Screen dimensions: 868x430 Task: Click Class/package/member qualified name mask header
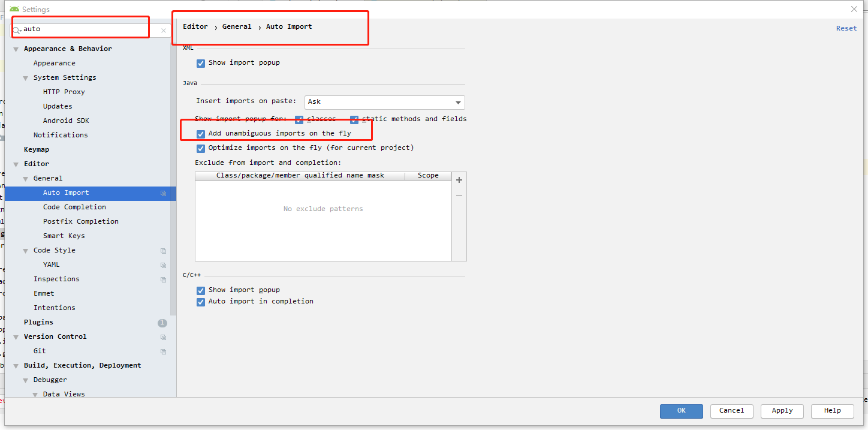click(300, 176)
